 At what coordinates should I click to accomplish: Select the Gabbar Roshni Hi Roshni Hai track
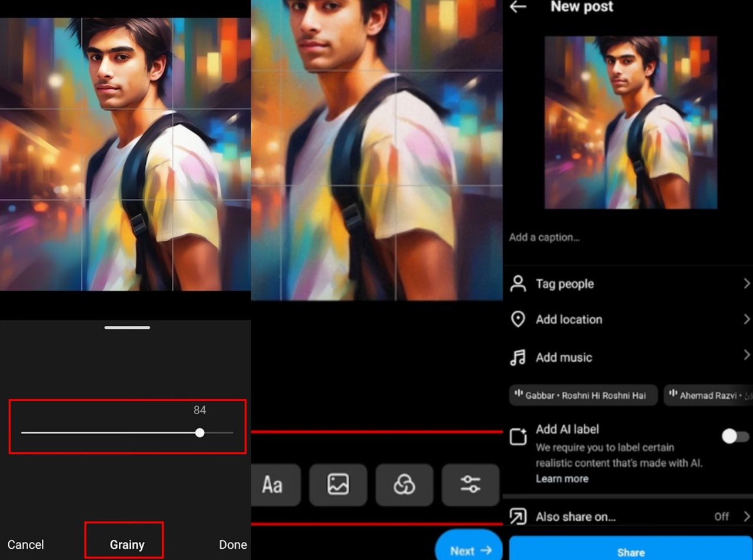pyautogui.click(x=583, y=395)
